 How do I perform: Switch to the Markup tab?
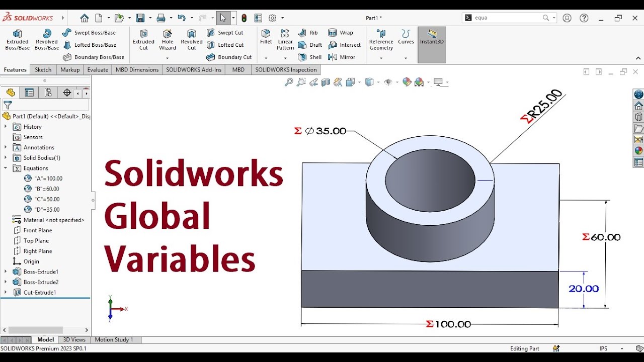click(x=70, y=70)
